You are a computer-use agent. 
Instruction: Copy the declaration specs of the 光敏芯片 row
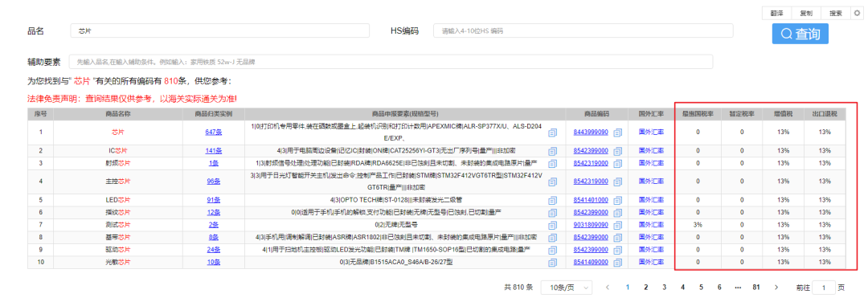click(552, 262)
